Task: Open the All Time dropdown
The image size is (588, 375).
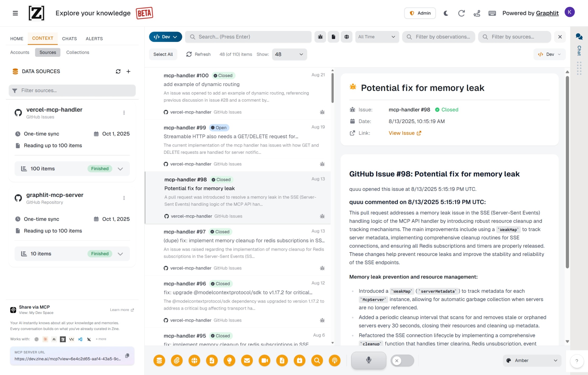Action: click(377, 37)
